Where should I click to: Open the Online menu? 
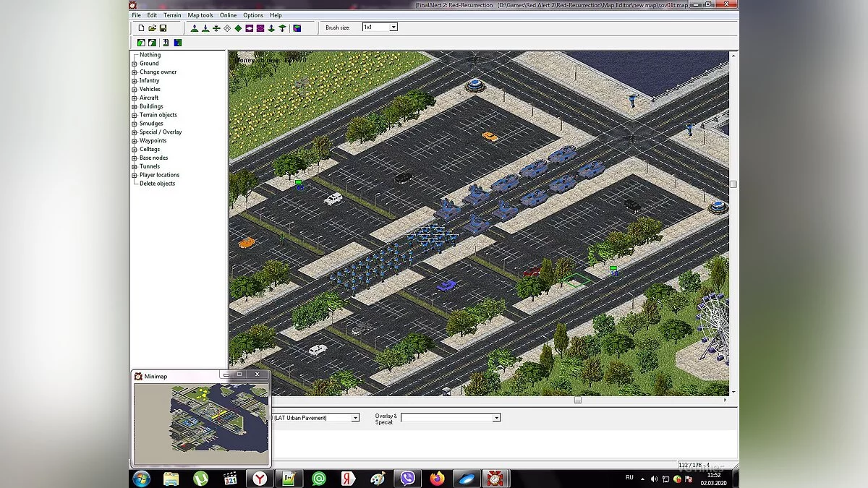pos(228,15)
